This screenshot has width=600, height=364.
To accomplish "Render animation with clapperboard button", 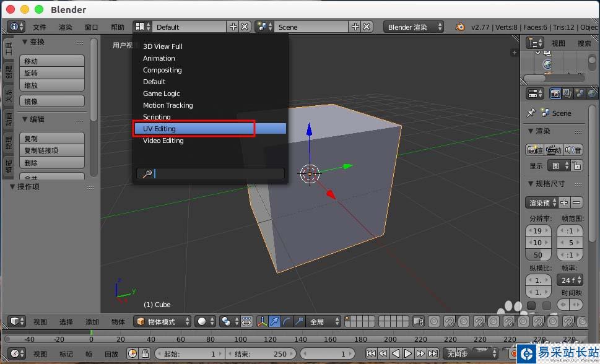I will click(x=554, y=150).
